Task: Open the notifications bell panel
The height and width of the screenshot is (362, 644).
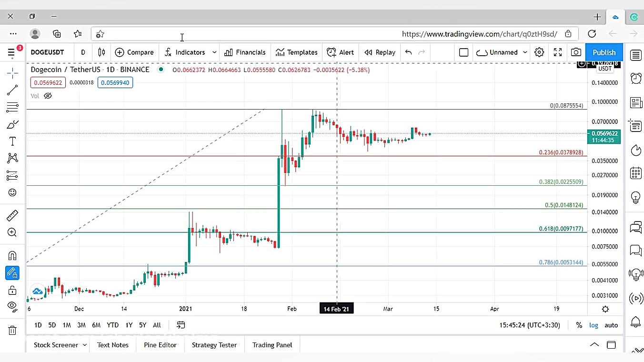Action: pyautogui.click(x=636, y=322)
